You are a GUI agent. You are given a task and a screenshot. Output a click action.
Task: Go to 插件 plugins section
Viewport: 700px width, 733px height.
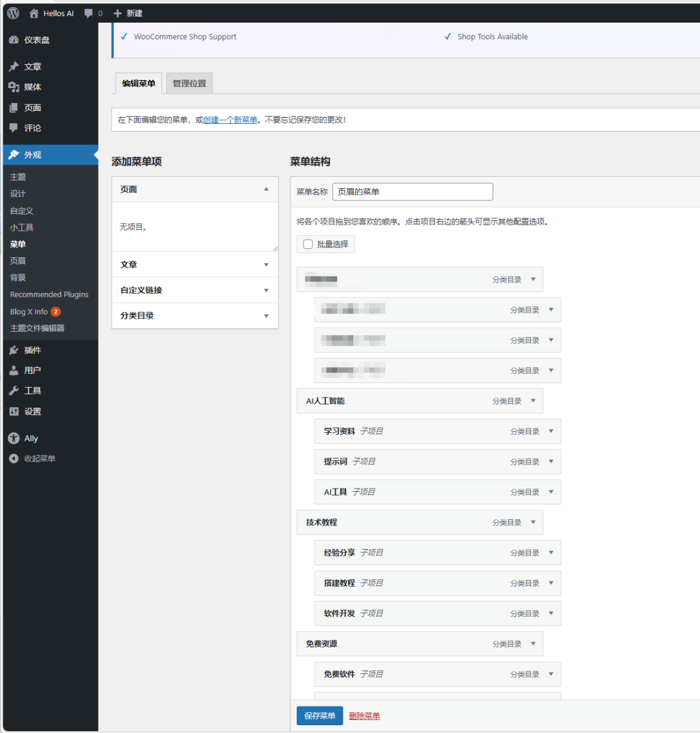coord(32,350)
